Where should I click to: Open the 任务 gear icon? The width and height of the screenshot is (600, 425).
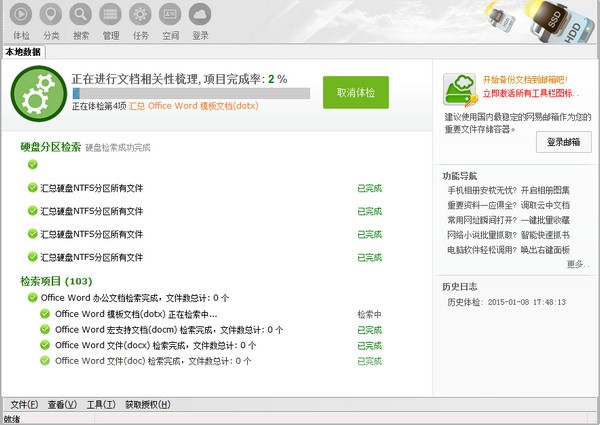tap(140, 15)
